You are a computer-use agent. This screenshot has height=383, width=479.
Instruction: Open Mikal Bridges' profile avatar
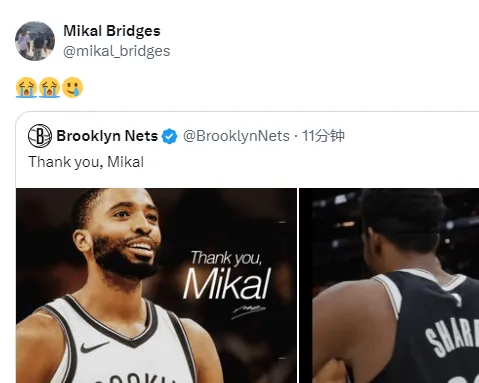[35, 41]
